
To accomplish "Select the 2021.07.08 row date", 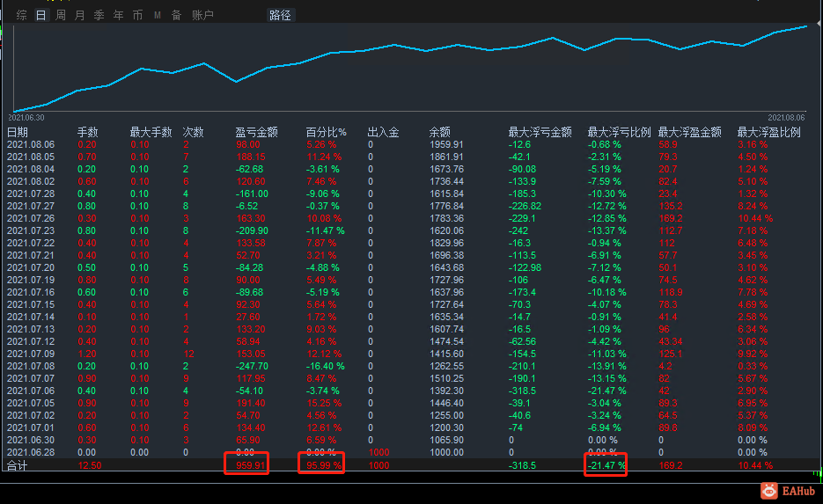I will coord(31,366).
